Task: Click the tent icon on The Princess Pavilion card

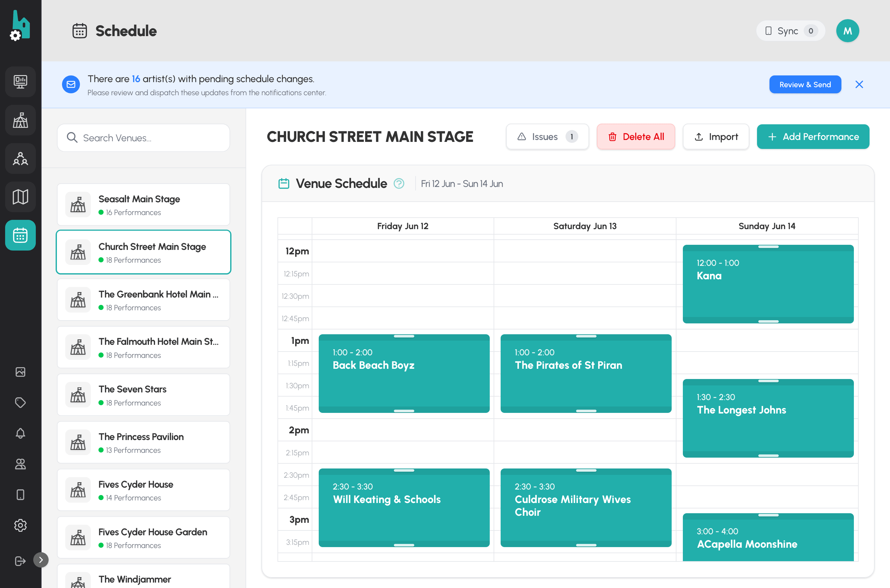Action: tap(78, 443)
